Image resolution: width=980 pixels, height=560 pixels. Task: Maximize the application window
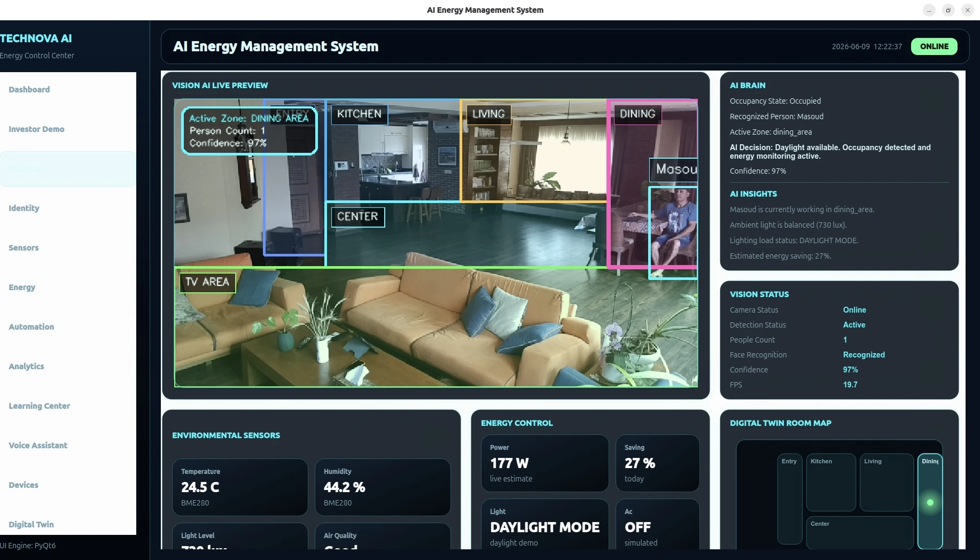point(948,10)
